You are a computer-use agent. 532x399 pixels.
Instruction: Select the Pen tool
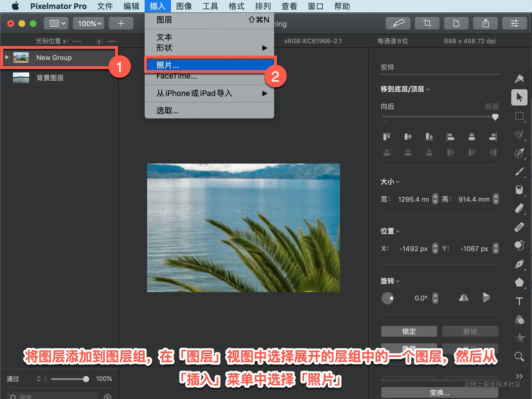point(519,263)
